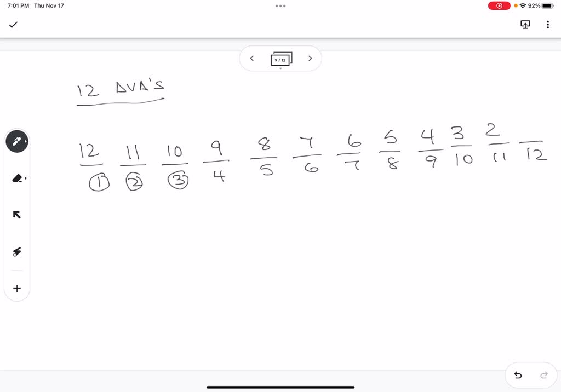Open the 9 / 12 frame picker
The image size is (561, 392).
click(x=281, y=59)
